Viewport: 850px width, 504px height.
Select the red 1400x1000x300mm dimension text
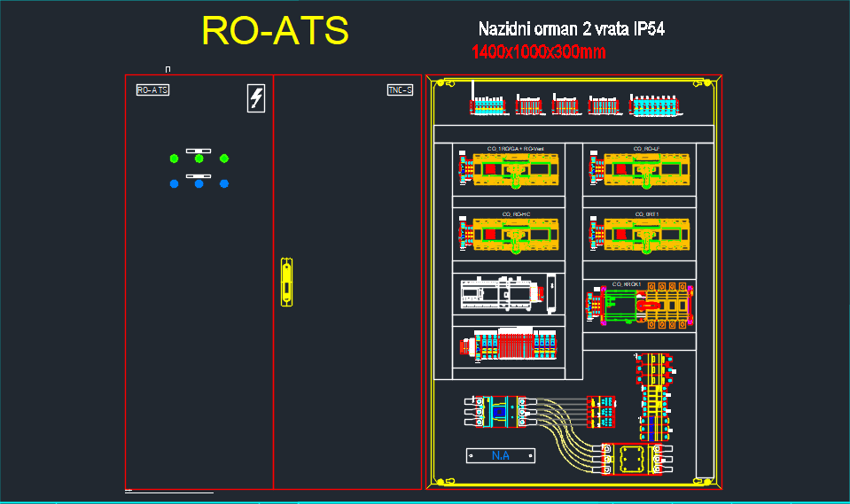(539, 52)
